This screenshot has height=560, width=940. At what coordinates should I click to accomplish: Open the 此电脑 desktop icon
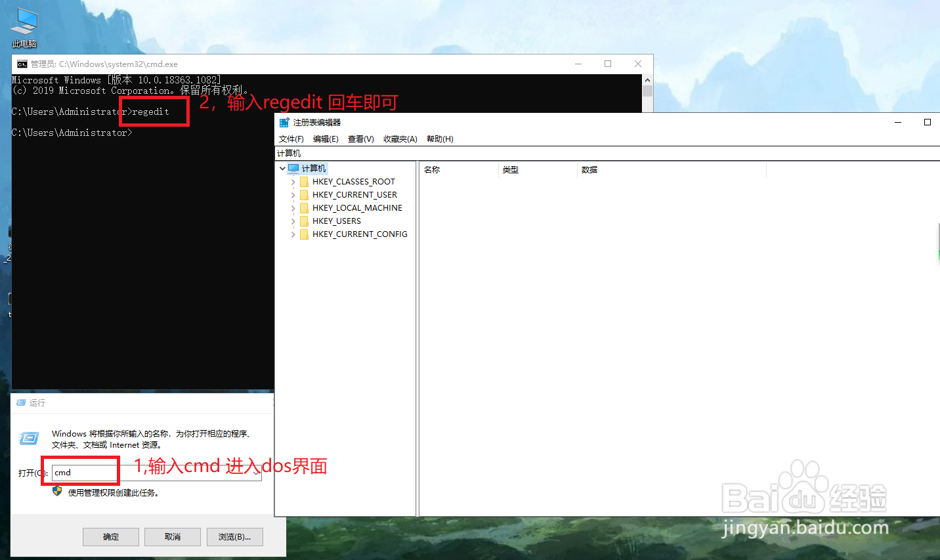point(24,28)
